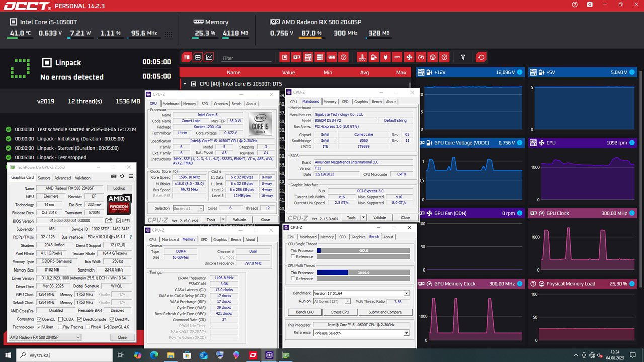Open Task View on the taskbar
644x362 pixels.
pyautogui.click(x=121, y=355)
